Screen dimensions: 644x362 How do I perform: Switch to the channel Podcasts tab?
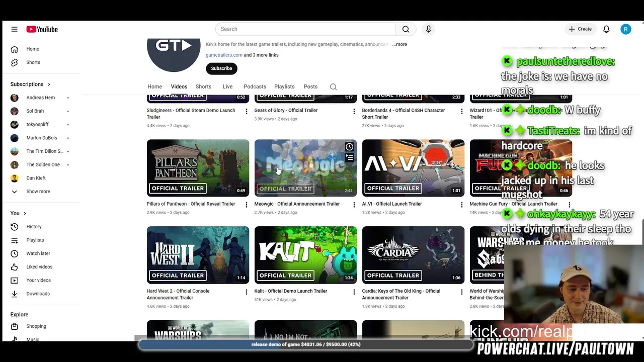pyautogui.click(x=255, y=86)
